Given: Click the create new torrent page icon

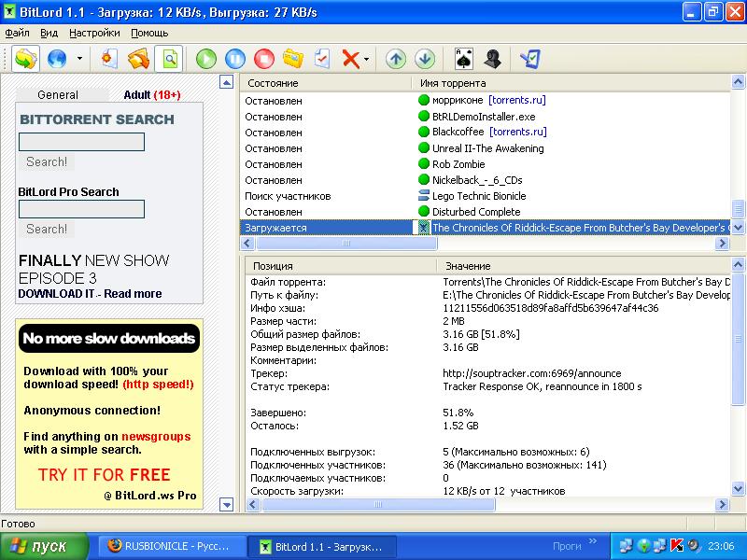Looking at the screenshot, I should 109,59.
